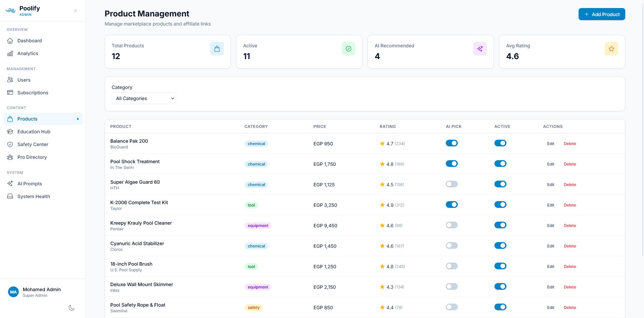Toggle dark mode with the moon icon

click(71, 308)
